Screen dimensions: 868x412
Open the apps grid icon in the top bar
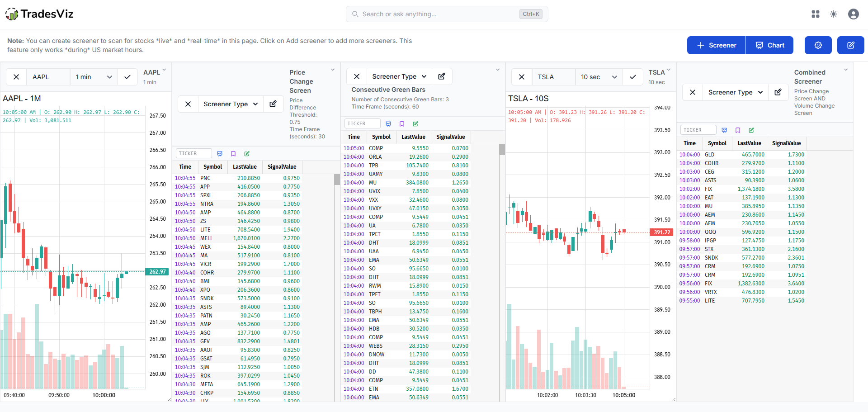coord(815,14)
